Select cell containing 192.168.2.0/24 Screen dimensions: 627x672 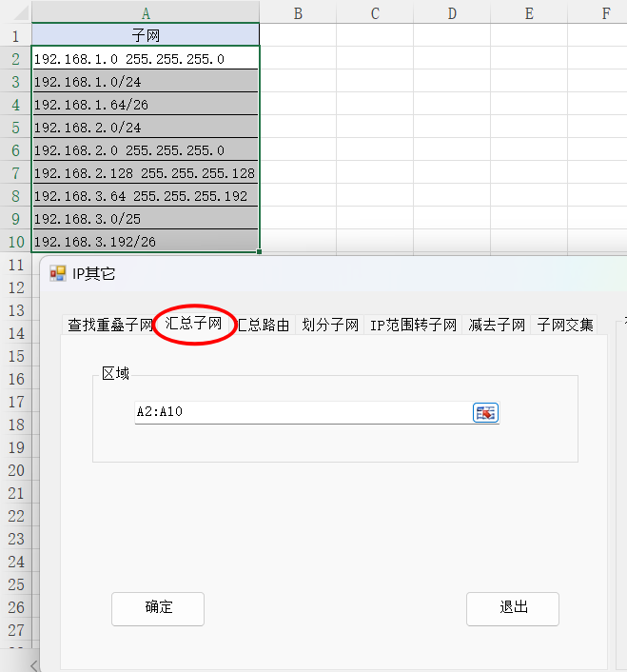point(146,127)
